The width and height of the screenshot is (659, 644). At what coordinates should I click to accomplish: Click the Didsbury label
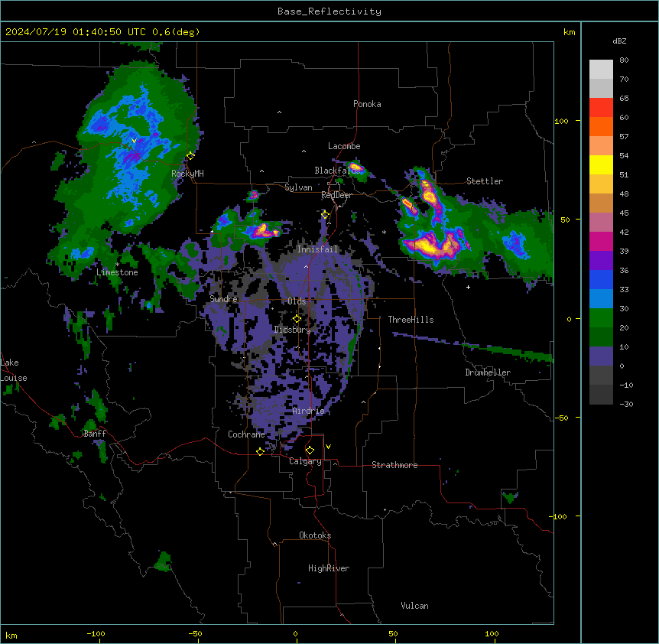[293, 330]
